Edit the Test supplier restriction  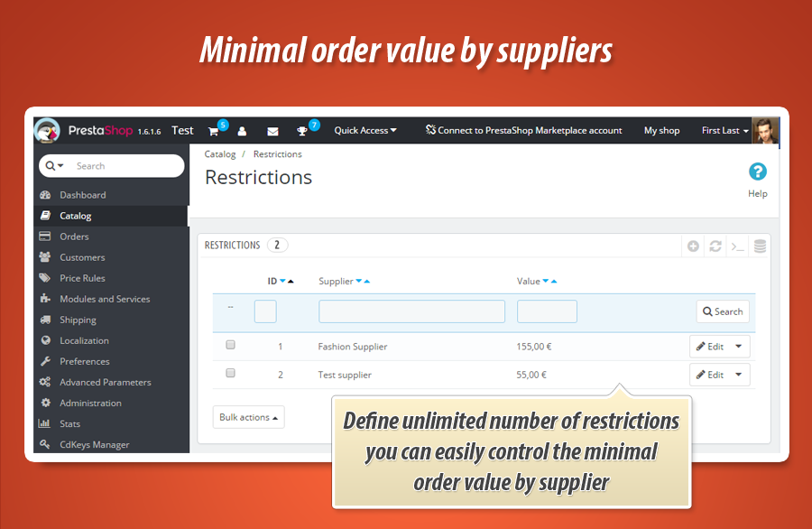click(710, 375)
